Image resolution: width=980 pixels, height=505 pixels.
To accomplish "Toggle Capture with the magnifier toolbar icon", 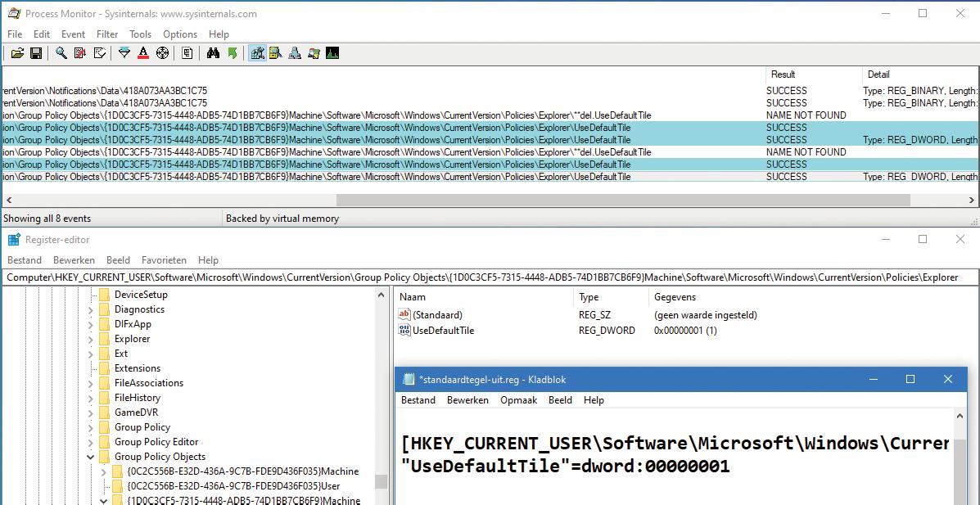I will click(61, 54).
